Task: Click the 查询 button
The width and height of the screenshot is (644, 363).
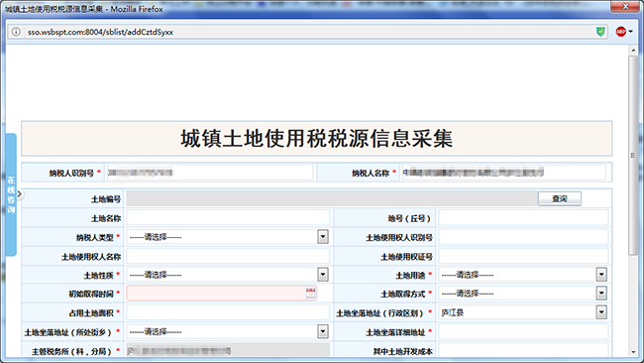Action: tap(560, 198)
